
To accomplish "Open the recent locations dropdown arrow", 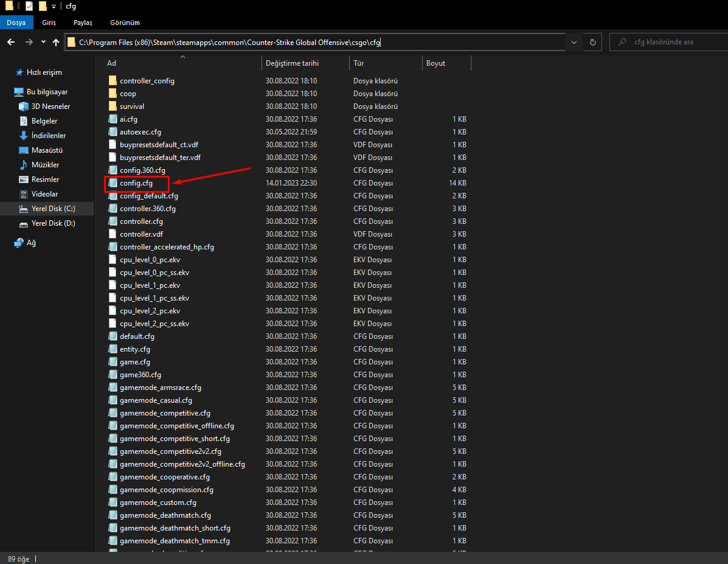I will [43, 42].
